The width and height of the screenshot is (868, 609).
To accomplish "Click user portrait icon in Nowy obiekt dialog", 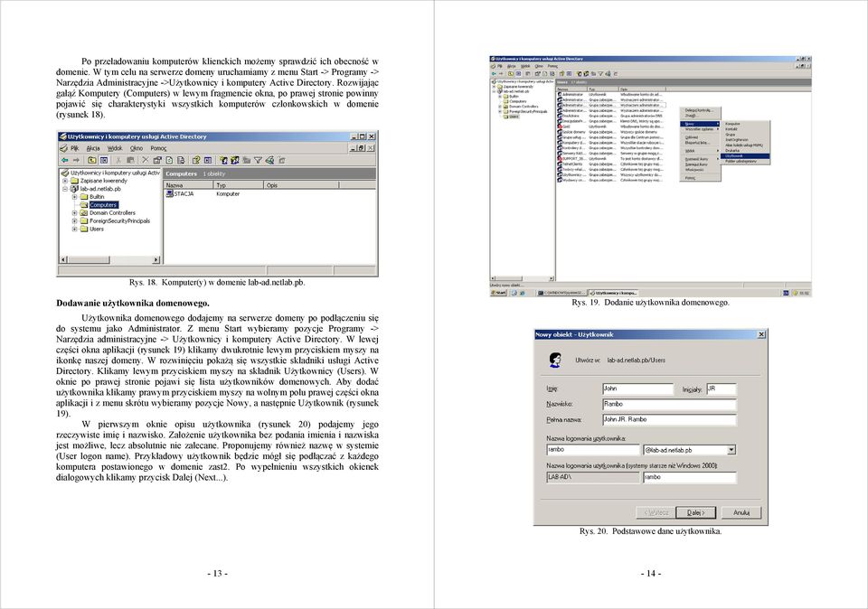I will (x=555, y=361).
